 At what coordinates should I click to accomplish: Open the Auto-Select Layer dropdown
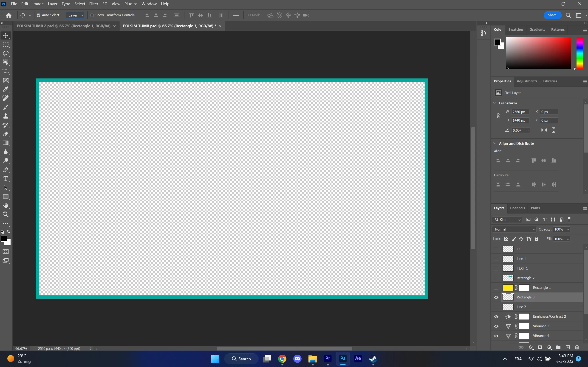[x=75, y=15]
